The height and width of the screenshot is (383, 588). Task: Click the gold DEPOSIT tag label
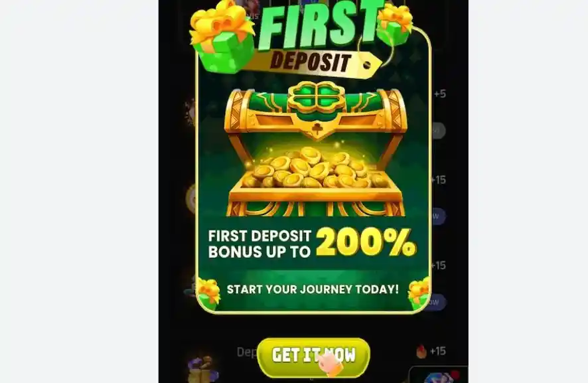[311, 62]
